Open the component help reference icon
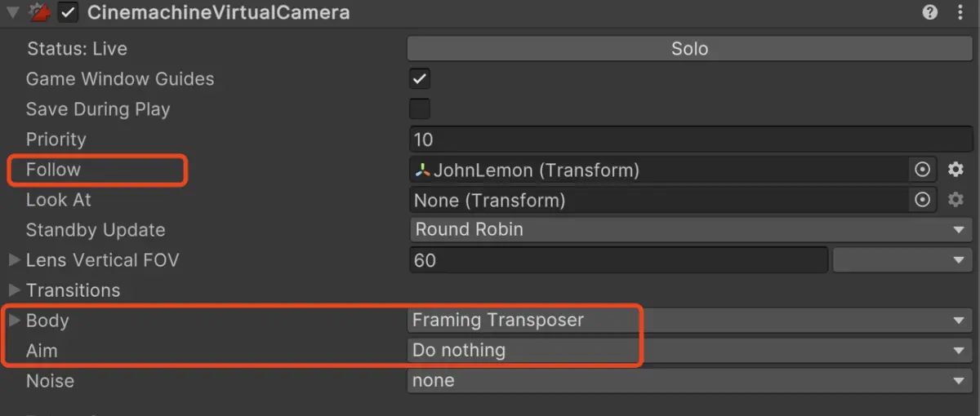The width and height of the screenshot is (980, 416). click(930, 12)
